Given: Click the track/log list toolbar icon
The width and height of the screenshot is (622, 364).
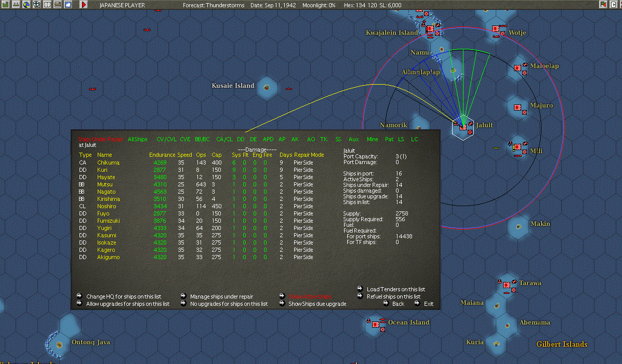Looking at the screenshot, I should [58, 4].
